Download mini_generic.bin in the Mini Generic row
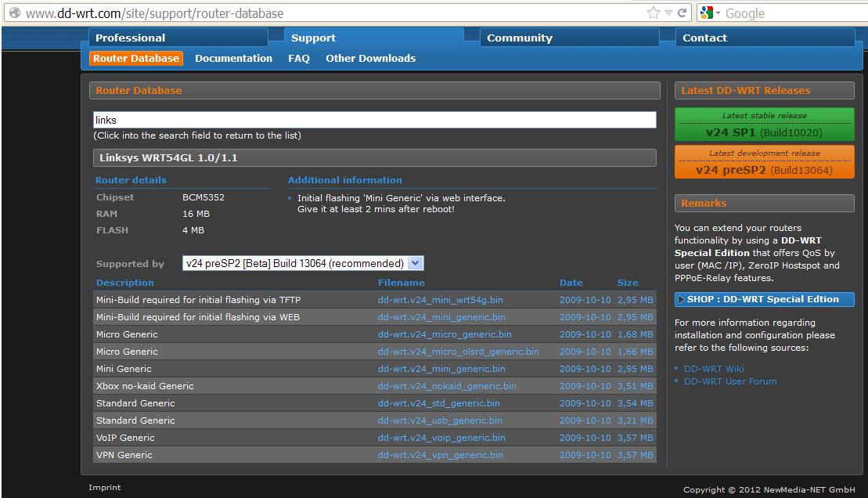This screenshot has width=868, height=498. [x=441, y=368]
